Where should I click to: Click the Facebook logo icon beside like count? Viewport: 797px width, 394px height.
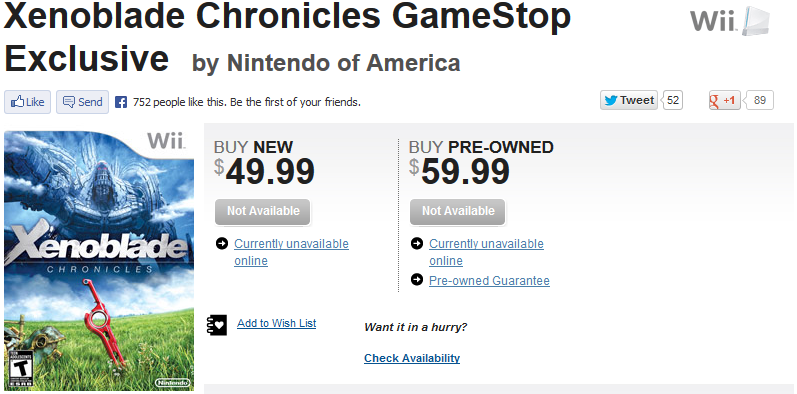[x=121, y=102]
